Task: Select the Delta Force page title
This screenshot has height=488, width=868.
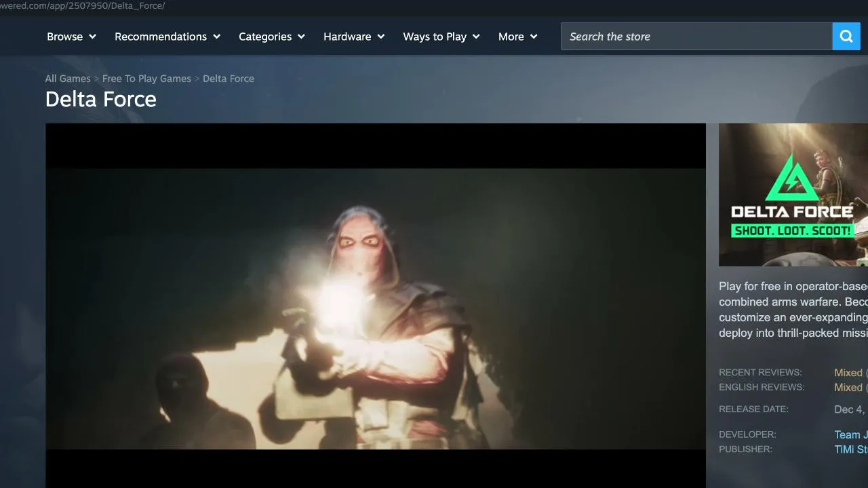Action: coord(101,100)
